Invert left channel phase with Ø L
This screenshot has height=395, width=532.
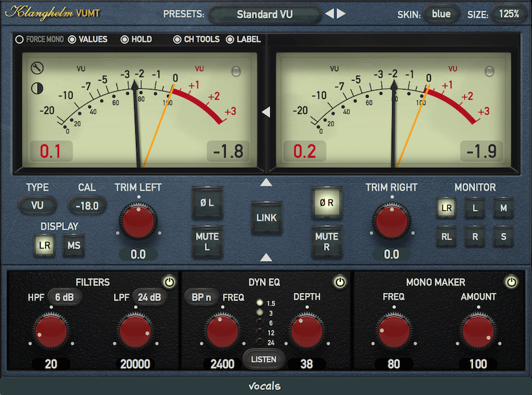coord(207,203)
